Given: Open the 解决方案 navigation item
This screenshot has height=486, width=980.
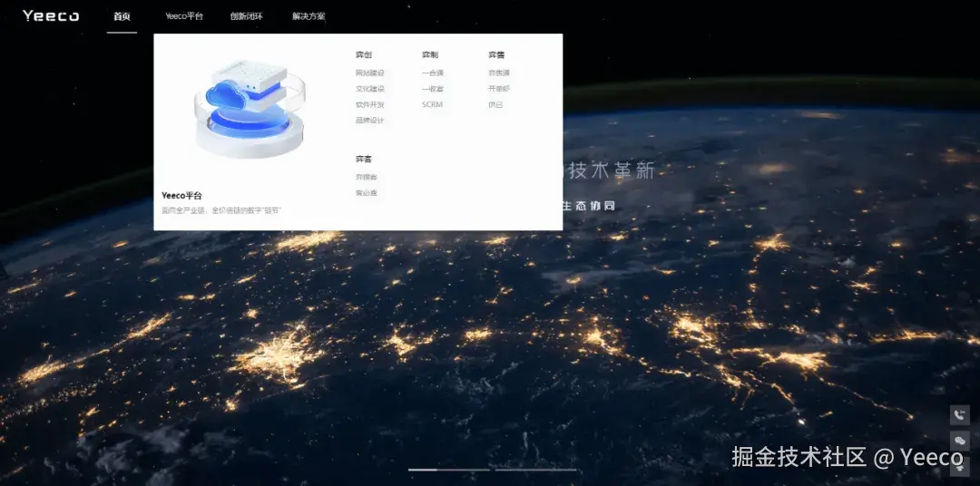Looking at the screenshot, I should click(309, 16).
